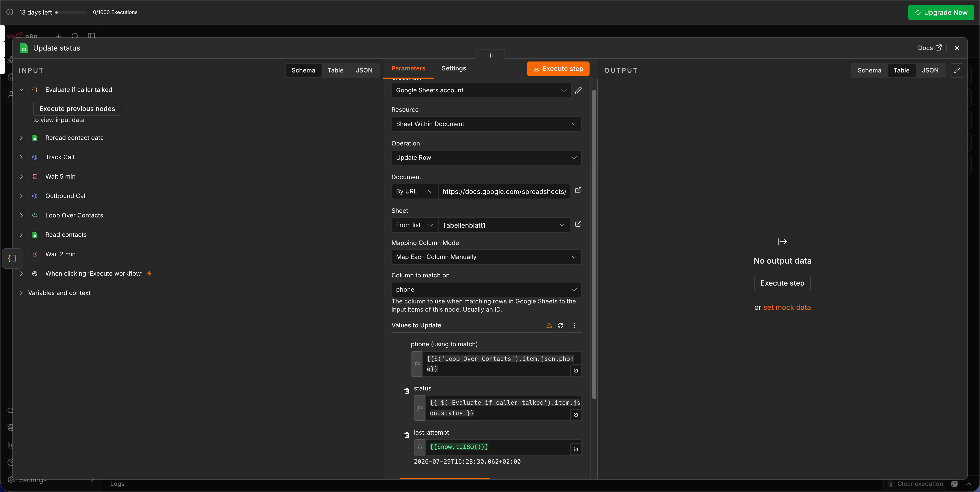Viewport: 980px width, 492px height.
Task: Expand the Reread contact data node
Action: [21, 138]
